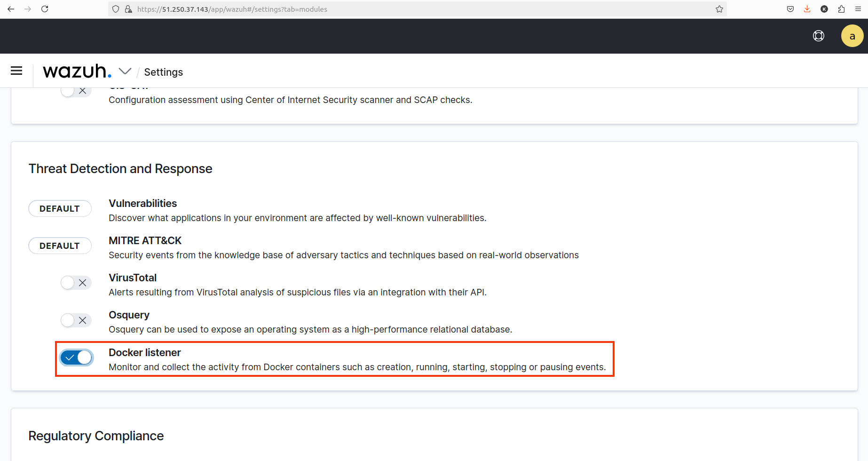Click the CIS-CAT configuration assessment description
868x461 pixels.
(291, 100)
